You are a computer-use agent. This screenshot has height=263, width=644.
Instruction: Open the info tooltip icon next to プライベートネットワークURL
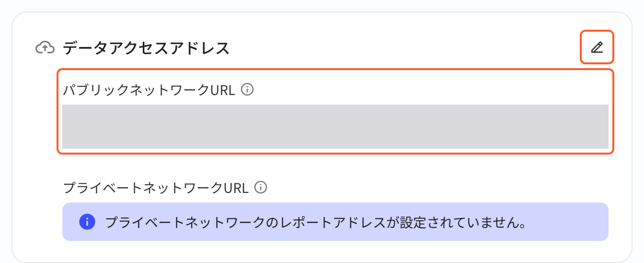click(x=260, y=187)
